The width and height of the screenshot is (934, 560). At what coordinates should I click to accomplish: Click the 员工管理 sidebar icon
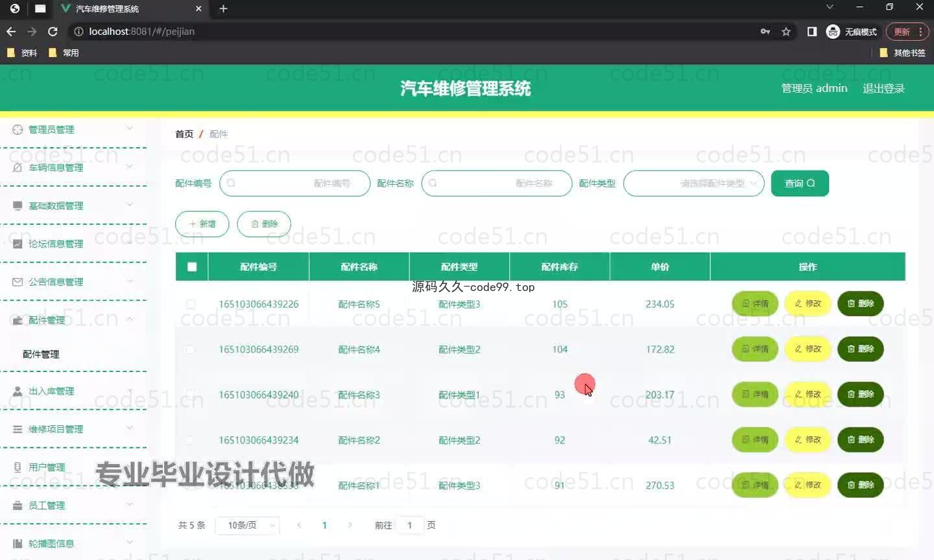(x=18, y=505)
